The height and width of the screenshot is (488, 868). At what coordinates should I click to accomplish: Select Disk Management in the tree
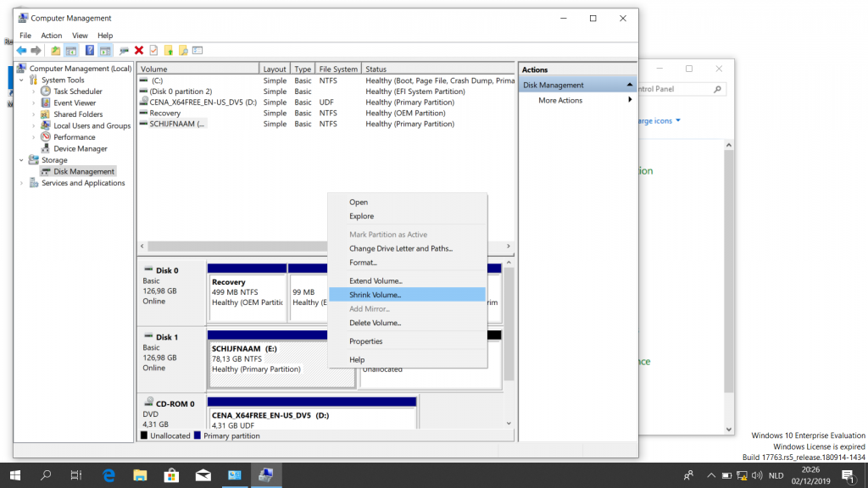tap(84, 171)
